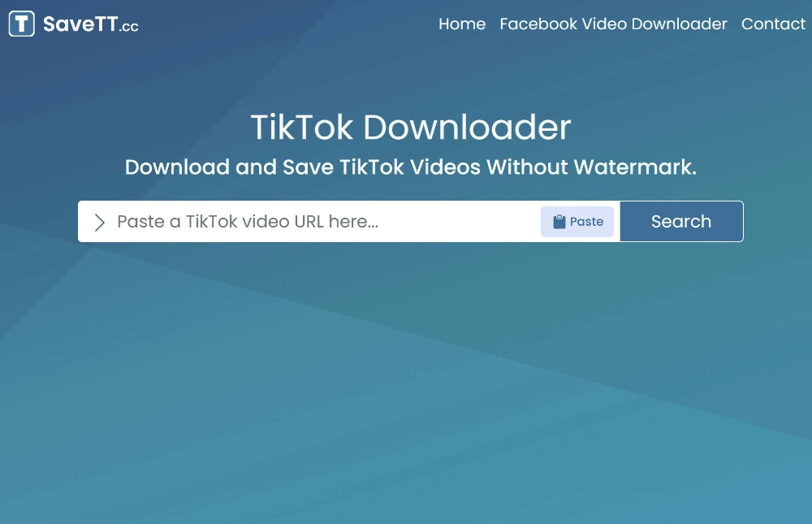
Task: Click the word Search in blue button
Action: (x=681, y=221)
